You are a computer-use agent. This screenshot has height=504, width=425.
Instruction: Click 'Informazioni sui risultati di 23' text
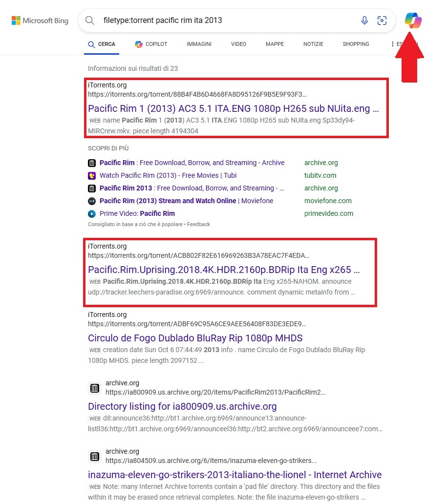(x=133, y=68)
